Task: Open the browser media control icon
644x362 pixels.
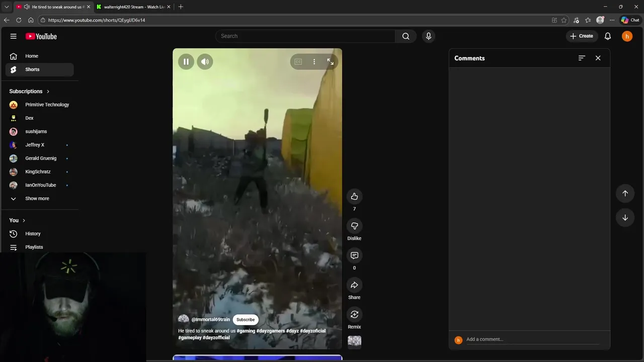Action: tap(576, 20)
